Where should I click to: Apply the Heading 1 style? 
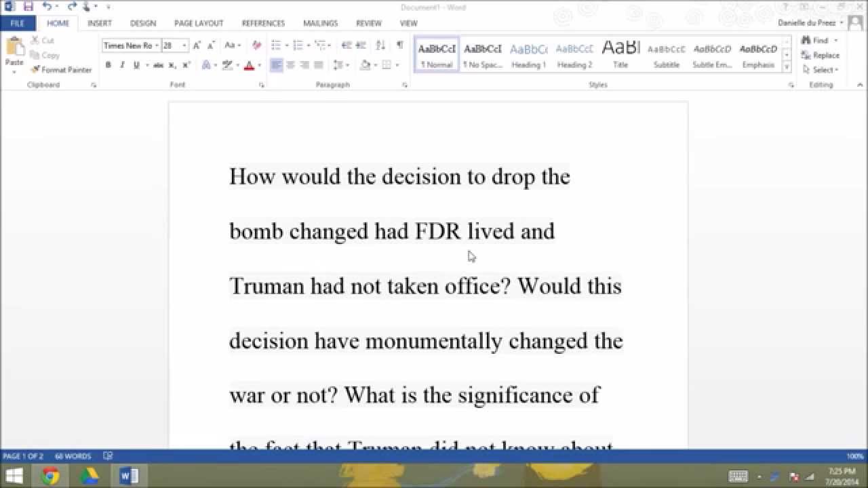click(528, 54)
